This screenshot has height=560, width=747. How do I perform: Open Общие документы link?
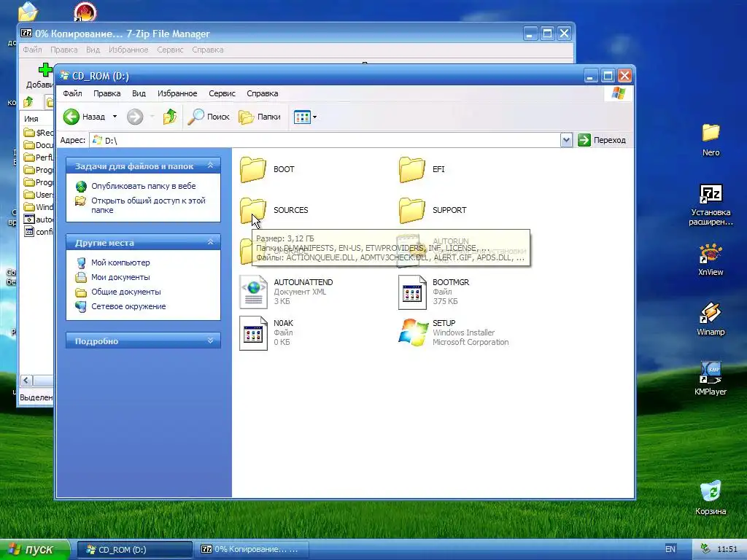pyautogui.click(x=125, y=292)
